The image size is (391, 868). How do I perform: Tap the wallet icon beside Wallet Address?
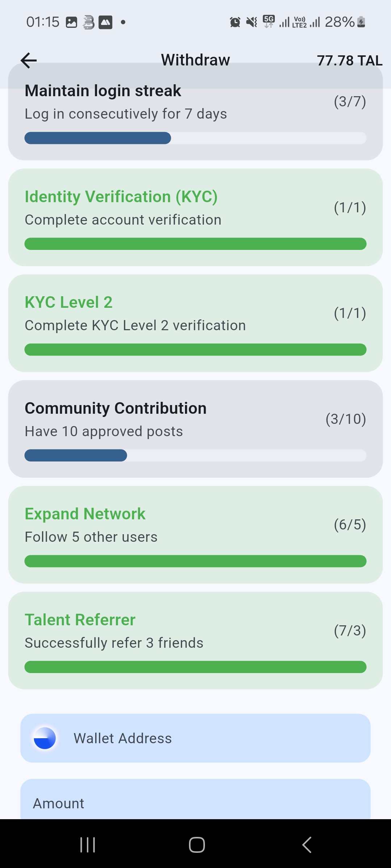(x=45, y=738)
